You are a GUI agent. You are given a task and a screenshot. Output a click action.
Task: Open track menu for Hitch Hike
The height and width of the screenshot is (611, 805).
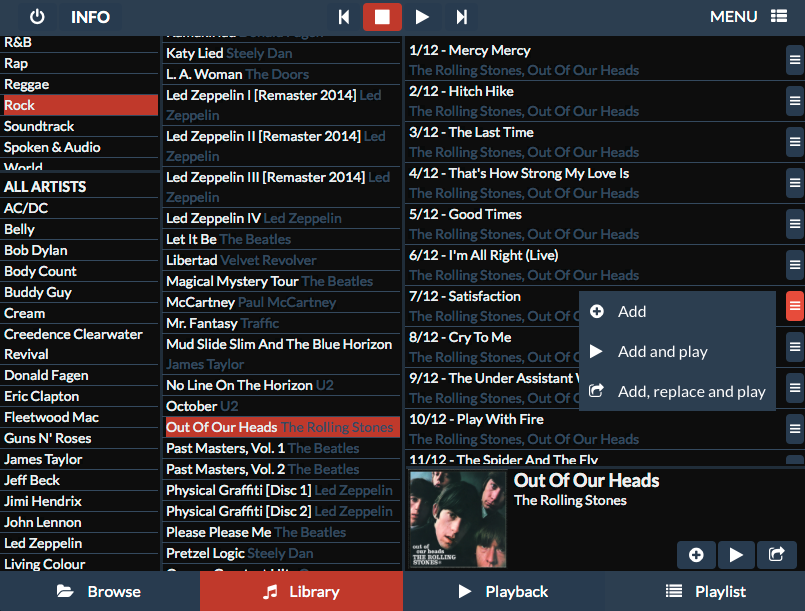[794, 101]
